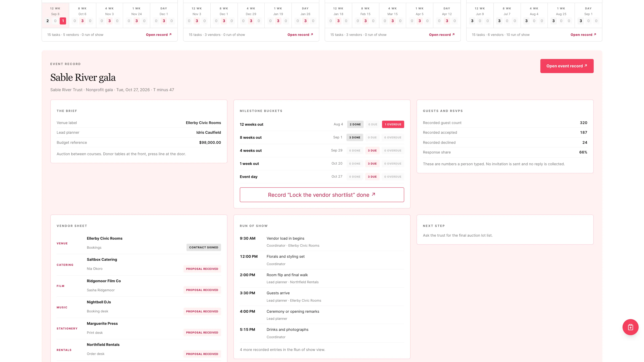Image resolution: width=644 pixels, height=362 pixels.
Task: Click the red overdue count 1 under Sep 8
Action: (63, 21)
